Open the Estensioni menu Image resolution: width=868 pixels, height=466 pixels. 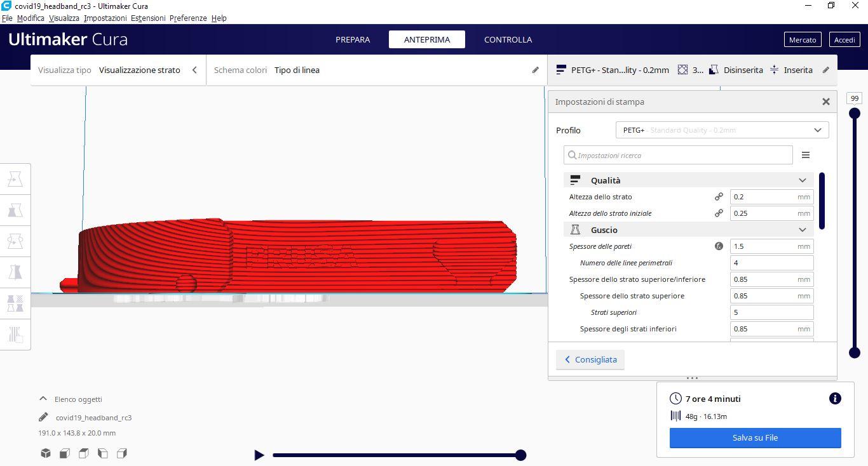coord(148,18)
